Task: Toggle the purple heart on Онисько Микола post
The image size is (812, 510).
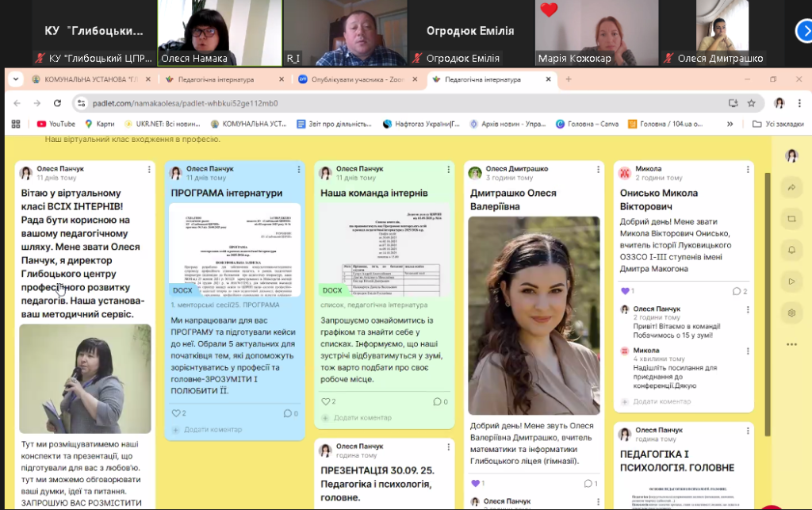Action: 625,291
